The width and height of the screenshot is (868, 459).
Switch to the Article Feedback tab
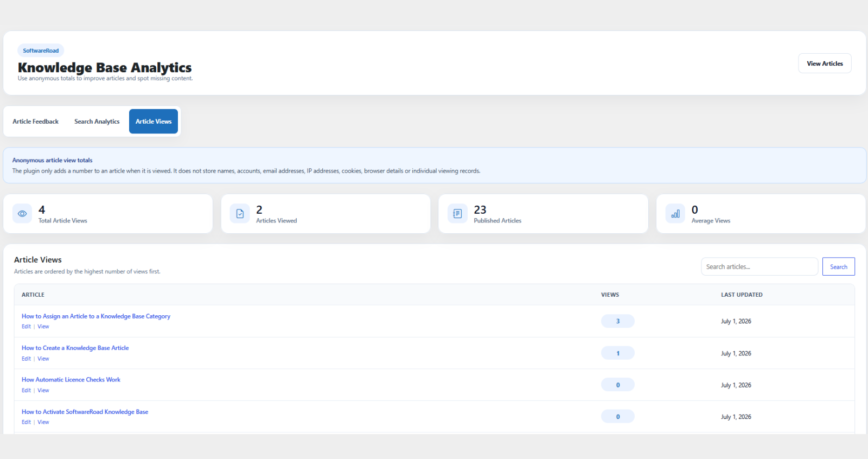(36, 122)
